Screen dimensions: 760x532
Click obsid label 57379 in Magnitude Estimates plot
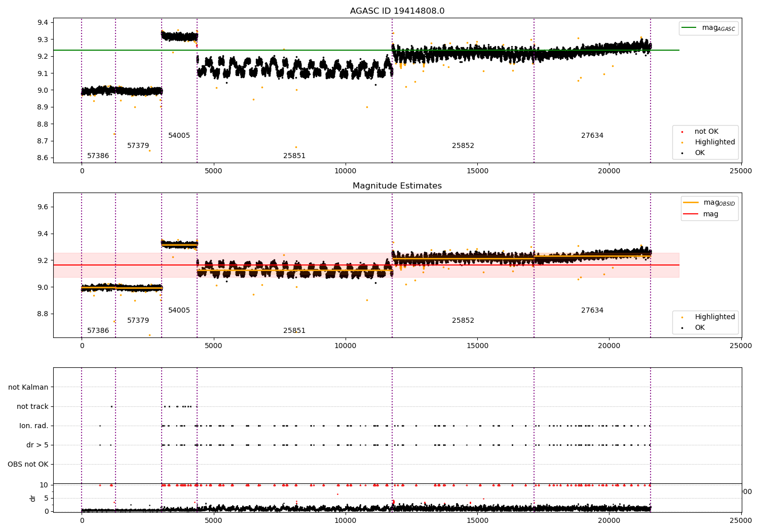pos(138,321)
